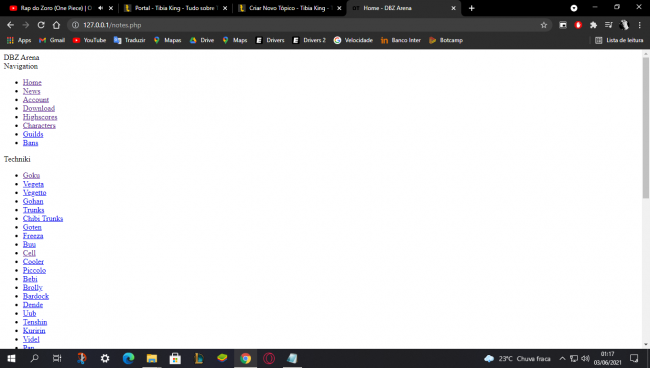This screenshot has height=368, width=650.
Task: Open the Guilds link
Action: (x=33, y=134)
